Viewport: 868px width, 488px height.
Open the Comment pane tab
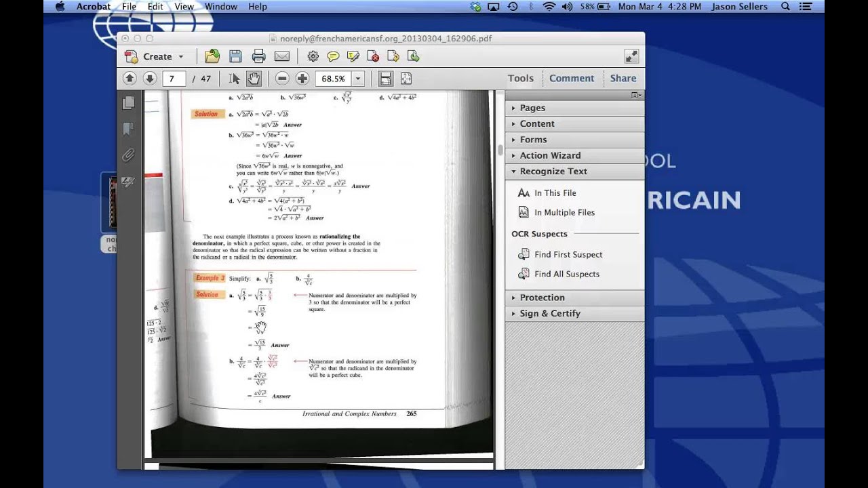(572, 78)
